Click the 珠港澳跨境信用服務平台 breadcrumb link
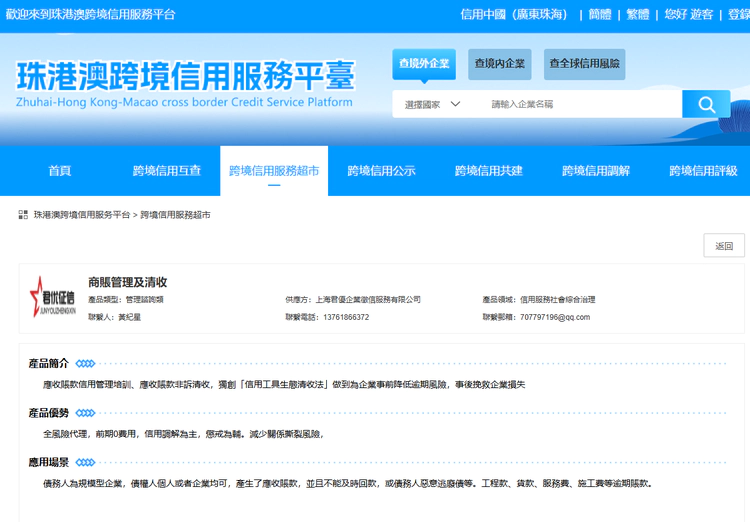This screenshot has height=522, width=750. point(82,215)
